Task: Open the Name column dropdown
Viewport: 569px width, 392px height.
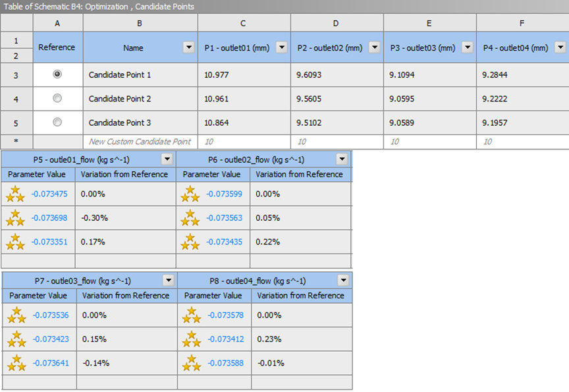Action: (189, 47)
